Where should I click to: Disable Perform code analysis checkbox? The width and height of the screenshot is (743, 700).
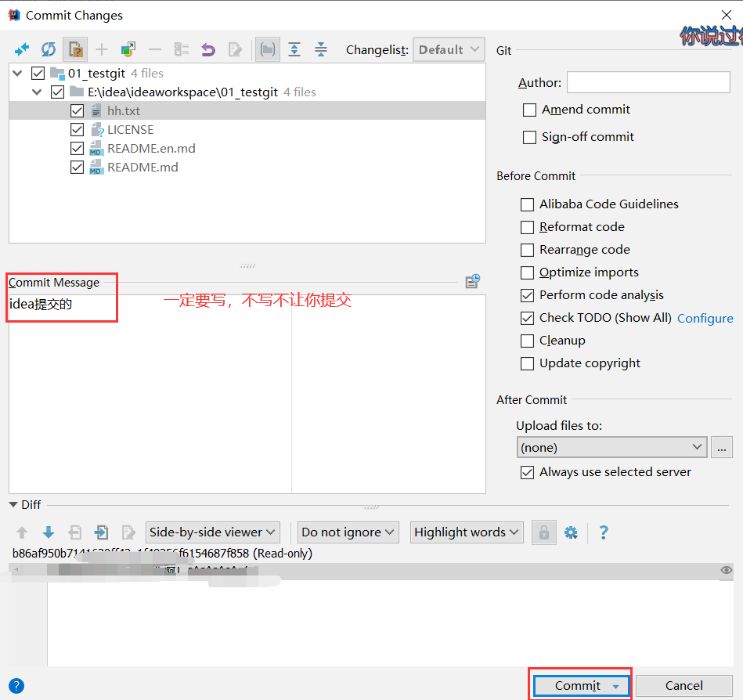(527, 296)
